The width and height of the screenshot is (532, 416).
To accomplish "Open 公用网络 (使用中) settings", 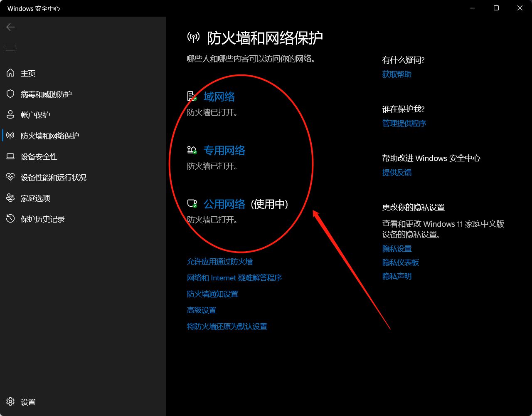I will [224, 204].
